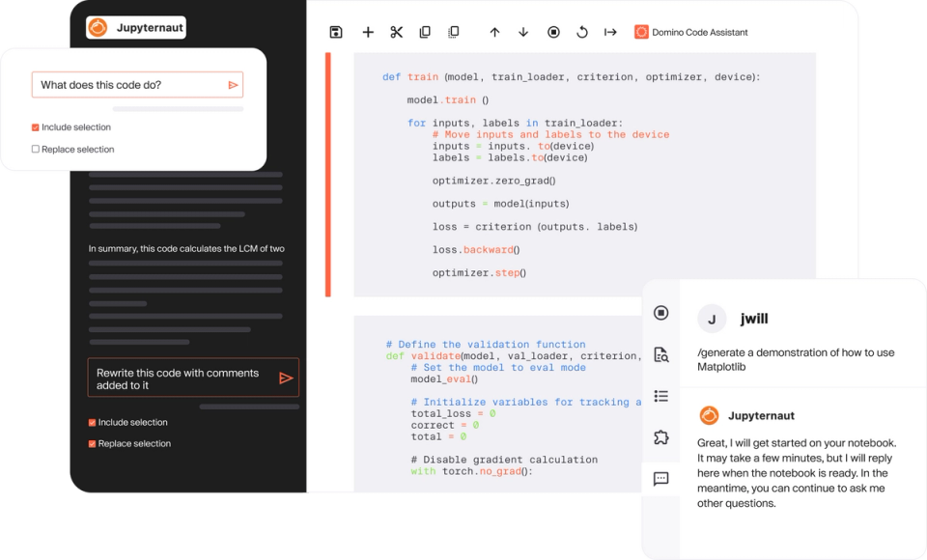Viewport: 927px width, 560px height.
Task: Focus the 'What does this code do?' input
Action: [137, 85]
